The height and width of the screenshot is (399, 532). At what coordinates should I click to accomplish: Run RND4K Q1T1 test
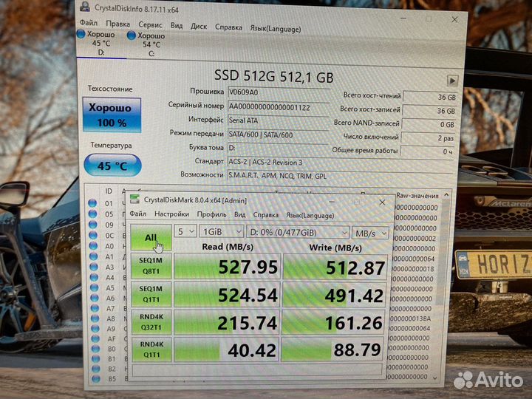(151, 349)
